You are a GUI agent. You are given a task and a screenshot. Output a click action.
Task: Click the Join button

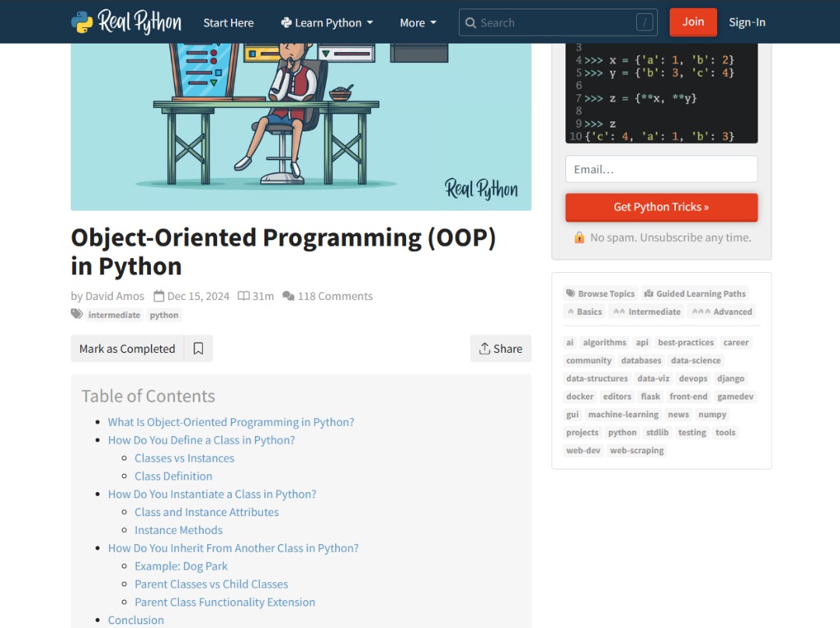tap(692, 22)
